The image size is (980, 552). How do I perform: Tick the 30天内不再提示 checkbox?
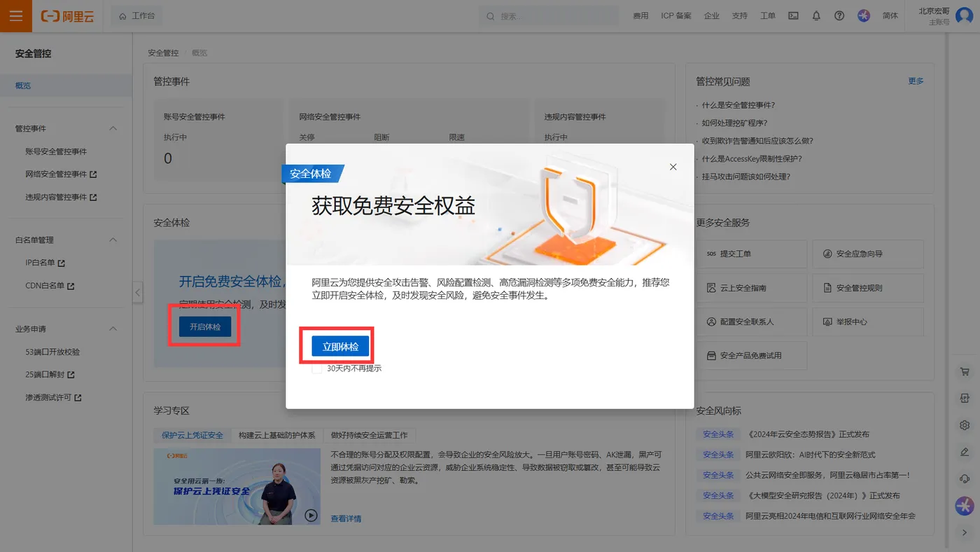[317, 368]
